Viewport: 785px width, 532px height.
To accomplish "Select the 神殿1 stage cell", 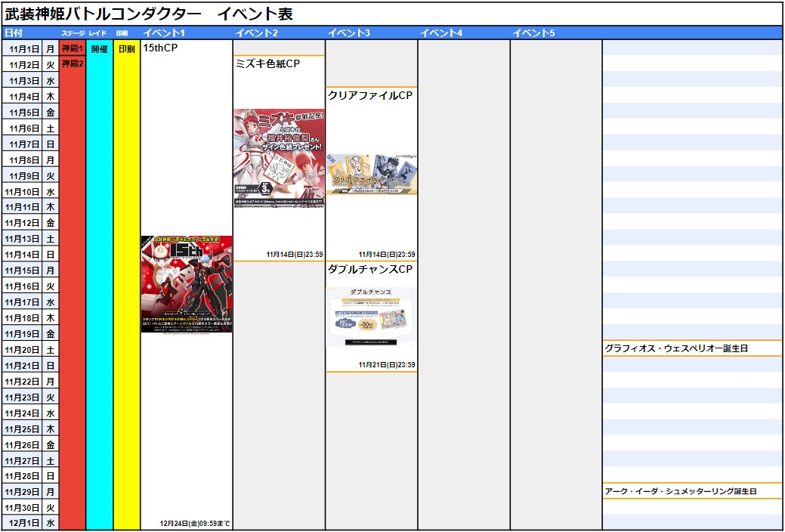I will point(73,48).
